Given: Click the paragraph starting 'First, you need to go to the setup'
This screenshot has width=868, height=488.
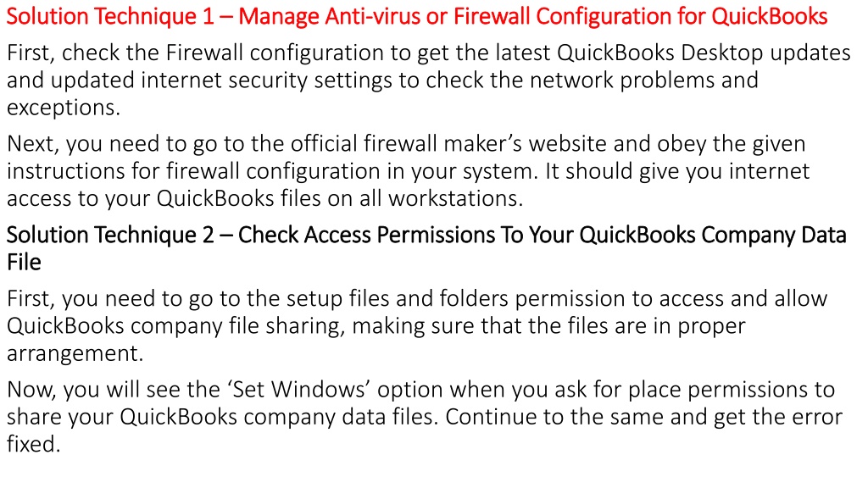Looking at the screenshot, I should point(417,325).
